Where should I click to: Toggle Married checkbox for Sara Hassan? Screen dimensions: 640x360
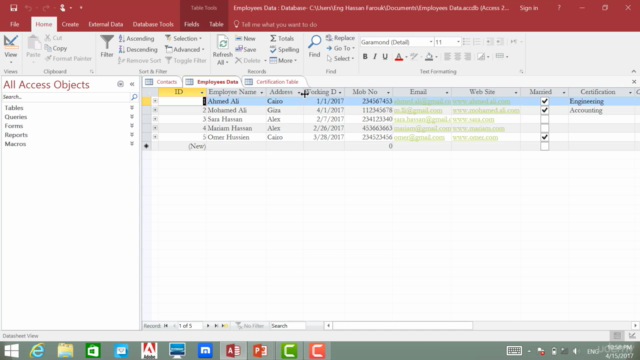544,119
